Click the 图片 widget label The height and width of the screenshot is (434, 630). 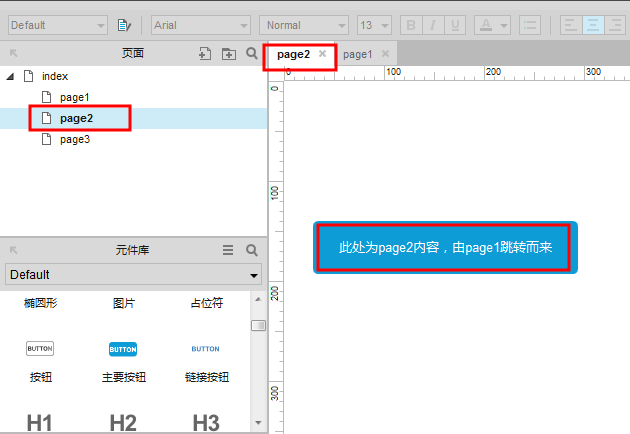124,303
